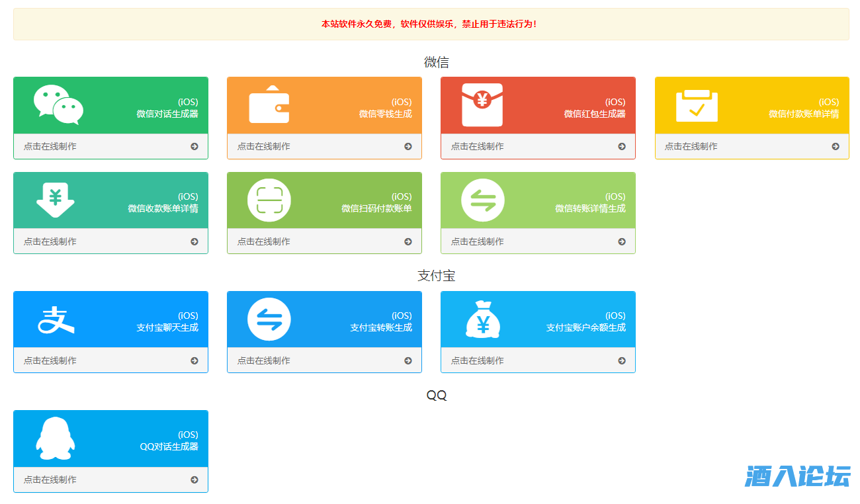Open the 支付宝转账生成 title link
The width and height of the screenshot is (860, 504).
tap(381, 328)
